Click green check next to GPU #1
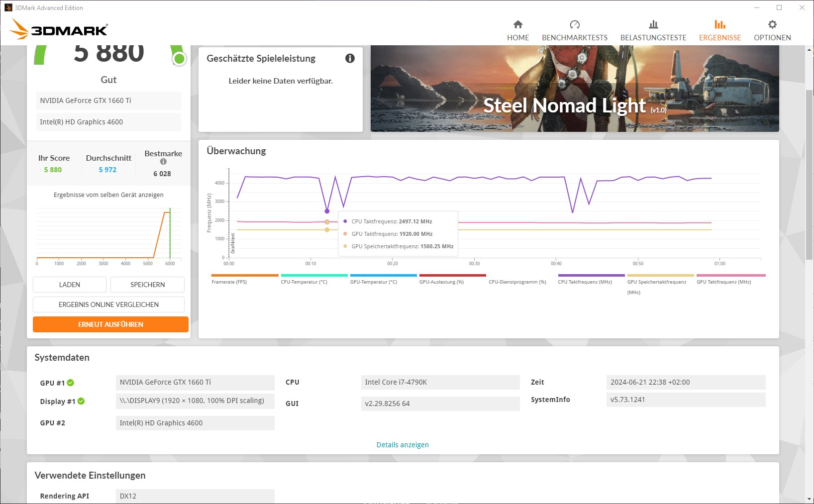814x504 pixels. click(x=71, y=383)
